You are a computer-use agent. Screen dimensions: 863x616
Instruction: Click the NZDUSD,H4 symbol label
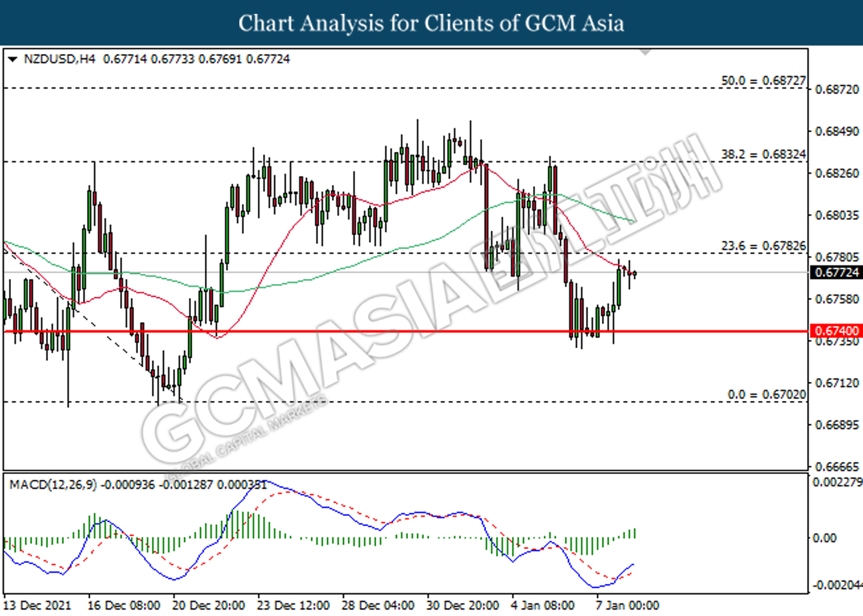point(59,59)
